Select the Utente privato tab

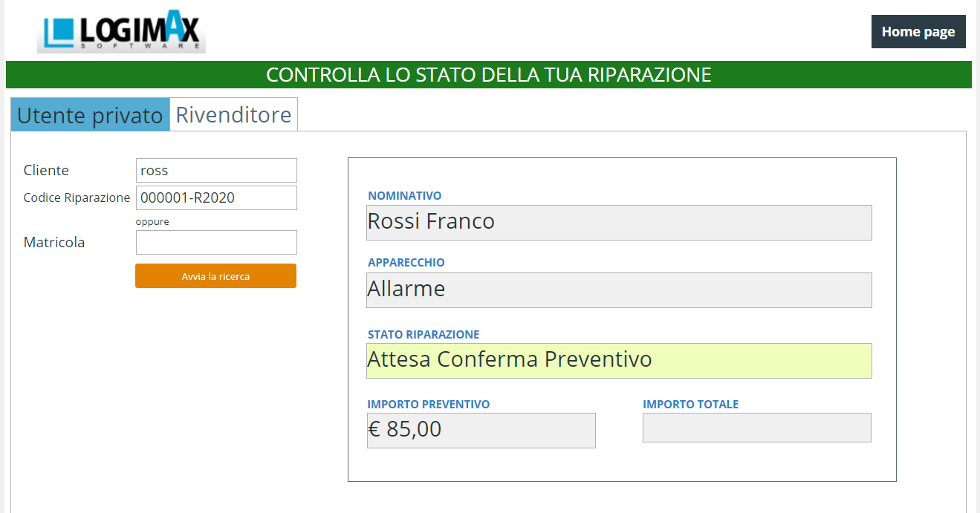[x=90, y=115]
